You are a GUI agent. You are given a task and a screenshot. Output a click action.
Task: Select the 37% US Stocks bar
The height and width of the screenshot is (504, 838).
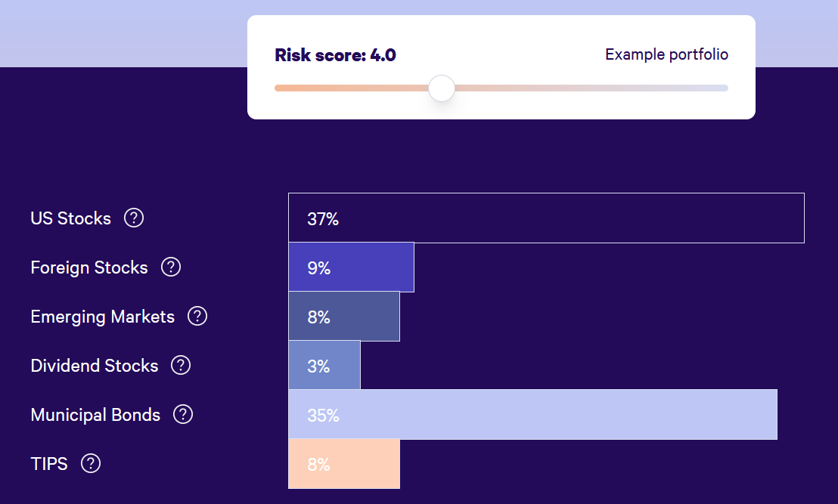(546, 218)
